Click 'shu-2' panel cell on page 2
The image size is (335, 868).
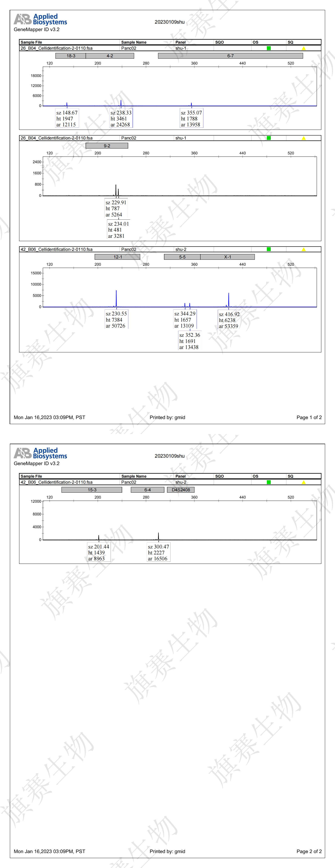click(x=181, y=482)
